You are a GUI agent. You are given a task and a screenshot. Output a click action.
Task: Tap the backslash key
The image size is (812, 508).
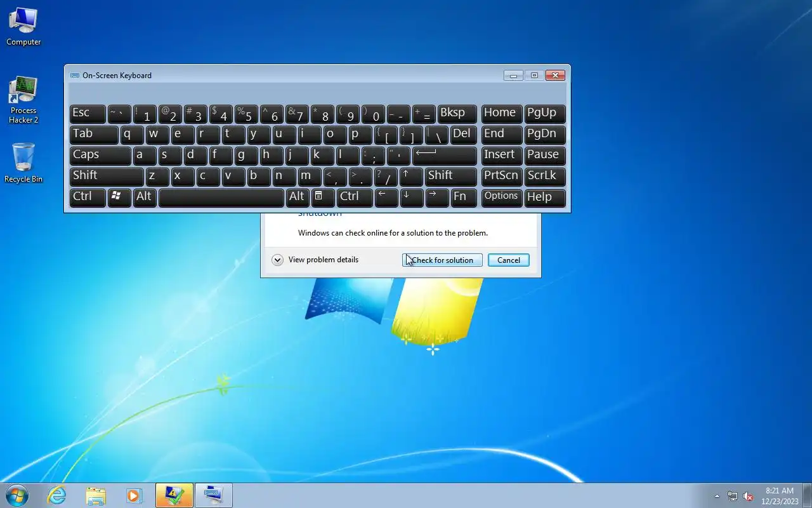pos(436,135)
